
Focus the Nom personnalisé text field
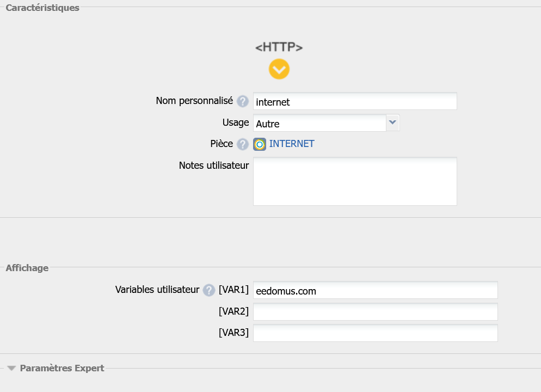(x=354, y=102)
